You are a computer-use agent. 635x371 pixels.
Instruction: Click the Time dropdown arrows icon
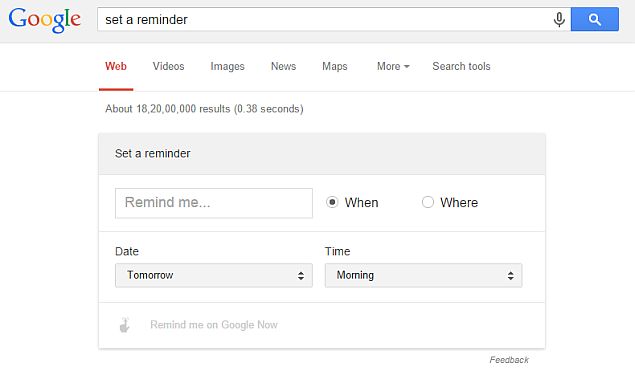pyautogui.click(x=510, y=275)
